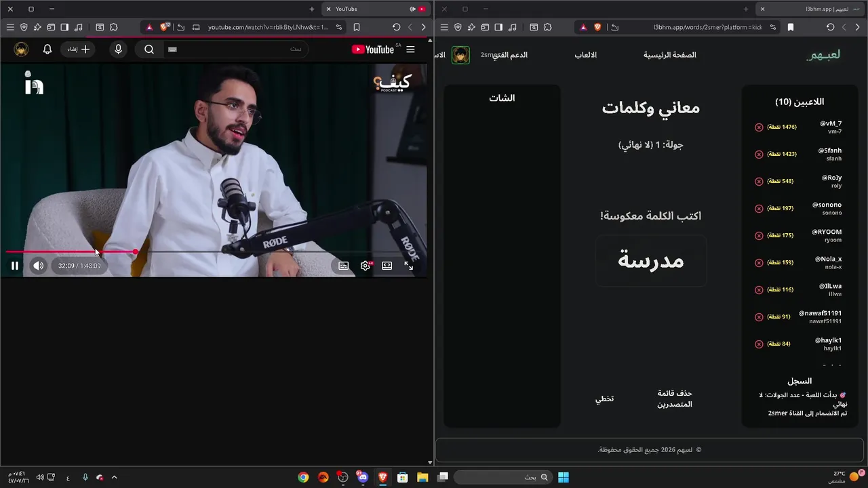Remove player @Nola_x from list
Screen dimensions: 868x488
759,263
